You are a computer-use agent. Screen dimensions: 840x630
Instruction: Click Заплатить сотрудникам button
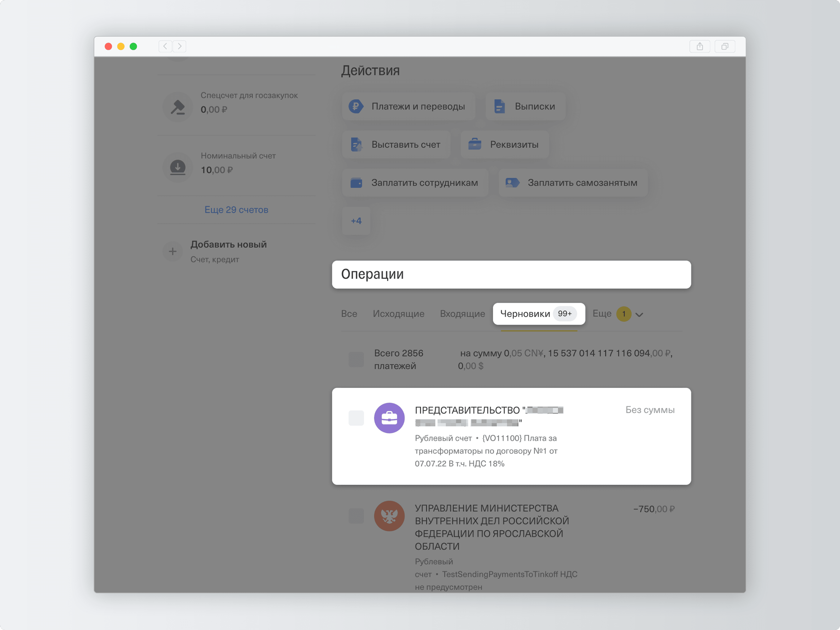pos(415,183)
